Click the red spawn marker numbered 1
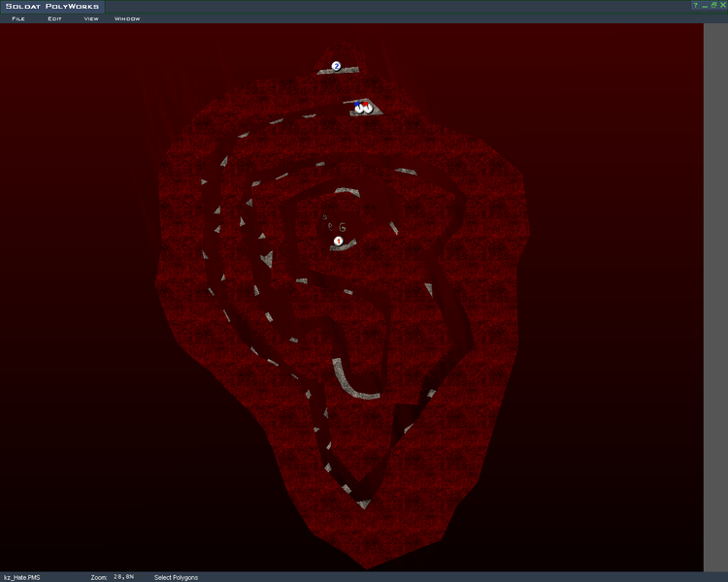 point(339,240)
